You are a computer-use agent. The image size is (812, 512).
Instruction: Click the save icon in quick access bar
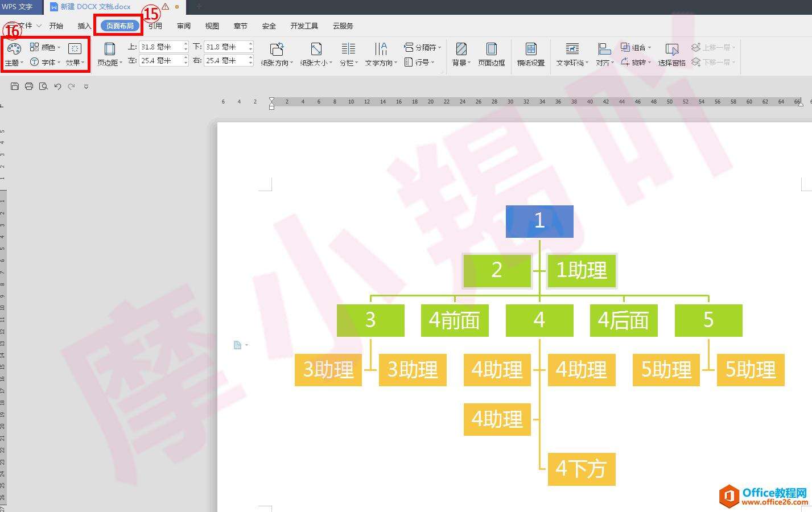[15, 86]
